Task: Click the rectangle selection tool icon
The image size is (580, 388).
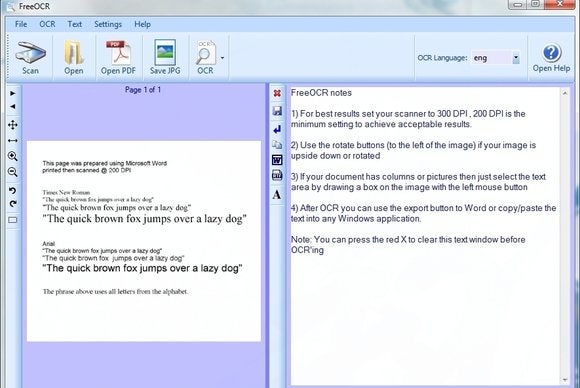Action: (13, 220)
